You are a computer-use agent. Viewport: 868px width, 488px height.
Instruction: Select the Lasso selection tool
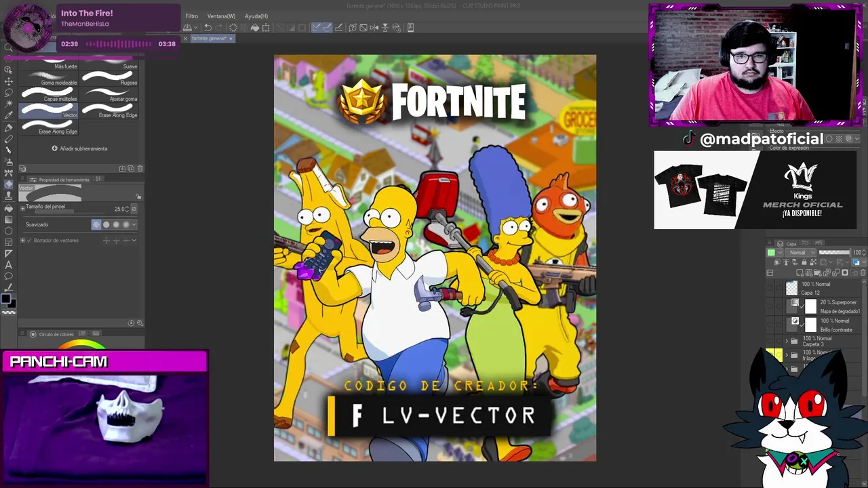[8, 92]
